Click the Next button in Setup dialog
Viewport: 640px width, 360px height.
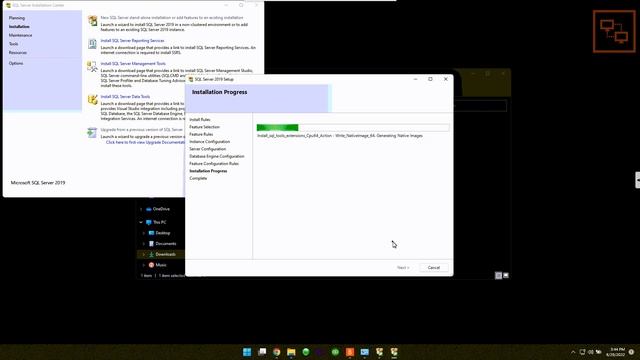tap(403, 268)
